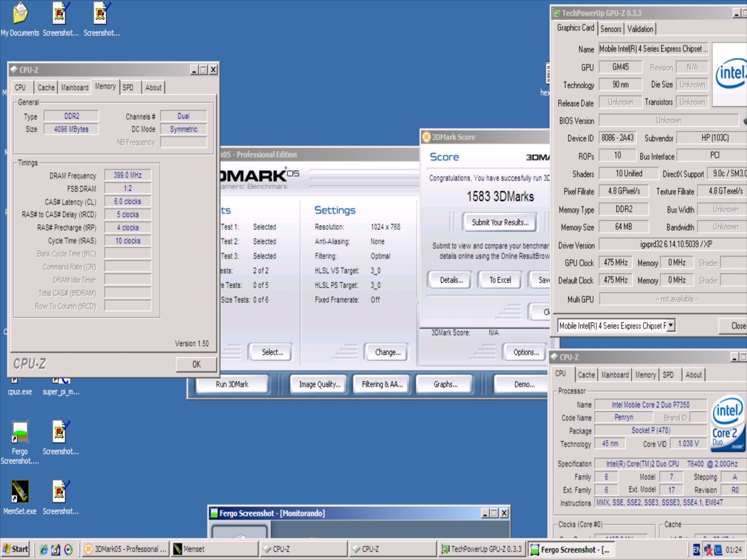The width and height of the screenshot is (747, 560).
Task: Launch Internet Explorer from quick launch
Action: pyautogui.click(x=43, y=549)
